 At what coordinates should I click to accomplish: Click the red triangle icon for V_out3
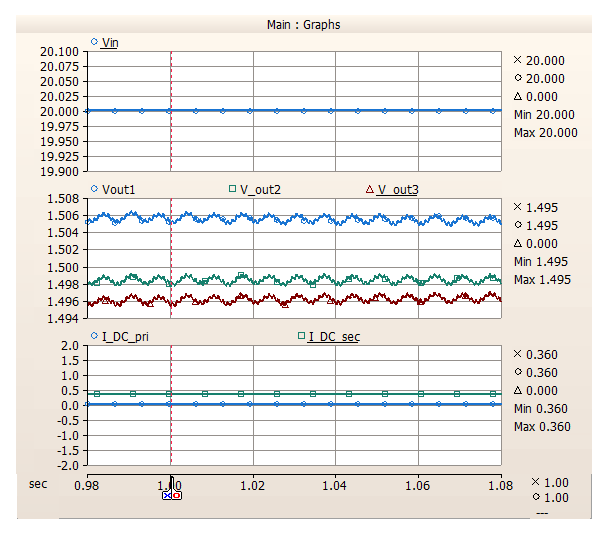tap(369, 188)
